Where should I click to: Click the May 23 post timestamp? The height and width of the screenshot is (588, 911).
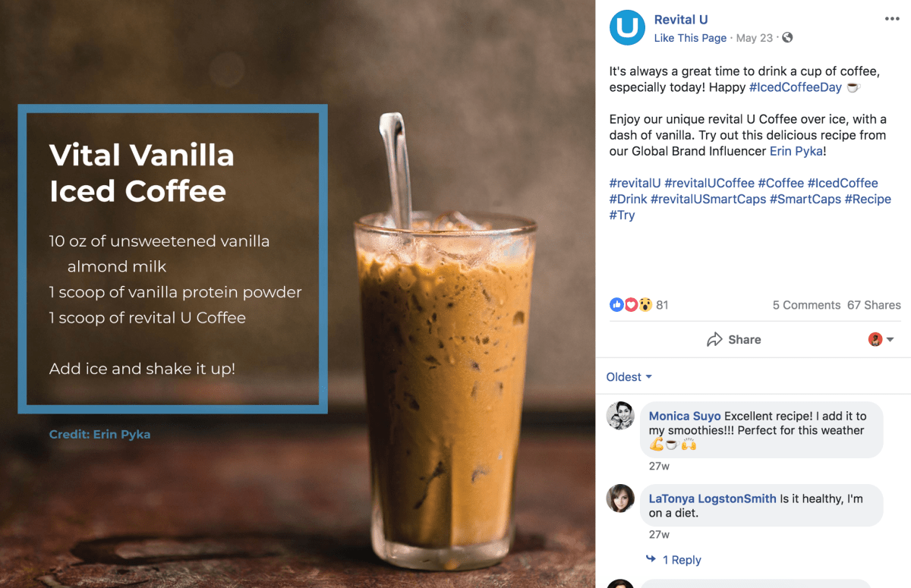tap(755, 38)
